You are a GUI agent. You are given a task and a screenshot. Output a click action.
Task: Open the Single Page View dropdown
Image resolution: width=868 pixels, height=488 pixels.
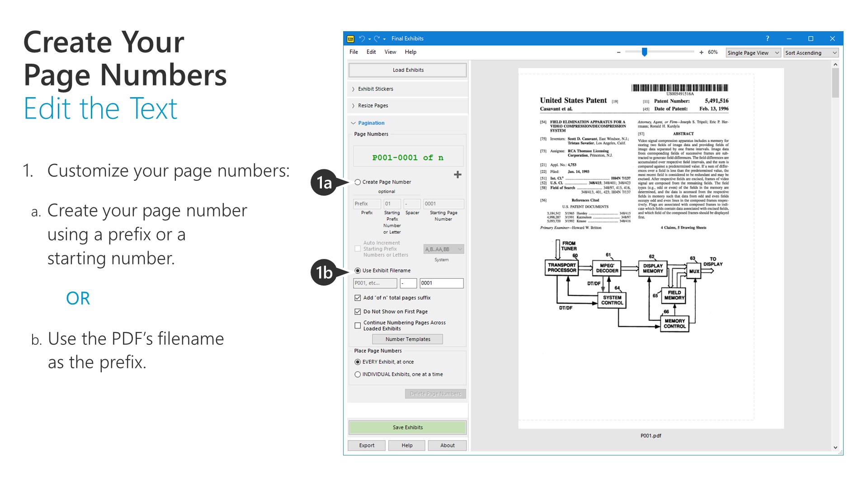click(x=752, y=52)
